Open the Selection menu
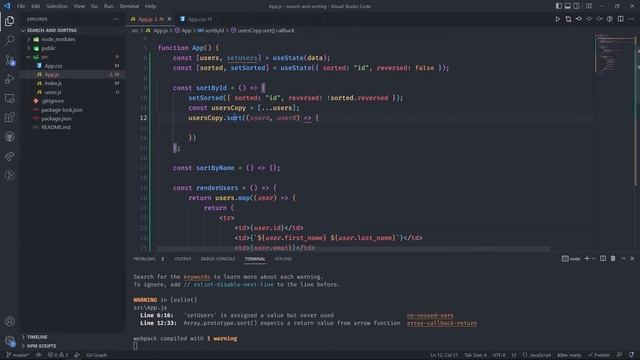 pyautogui.click(x=57, y=6)
